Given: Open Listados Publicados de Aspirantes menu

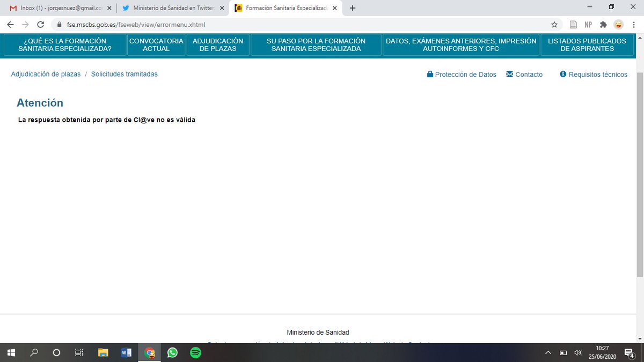Looking at the screenshot, I should click(x=587, y=45).
